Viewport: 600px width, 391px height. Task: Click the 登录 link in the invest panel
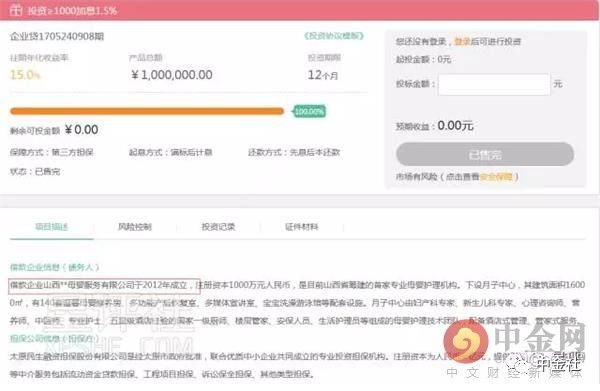pos(462,41)
